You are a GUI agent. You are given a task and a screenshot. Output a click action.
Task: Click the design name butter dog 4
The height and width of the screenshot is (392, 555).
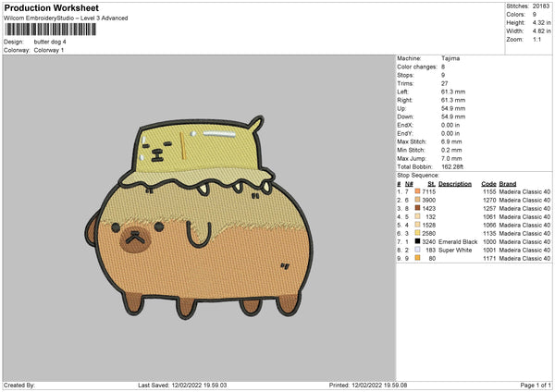pos(49,42)
